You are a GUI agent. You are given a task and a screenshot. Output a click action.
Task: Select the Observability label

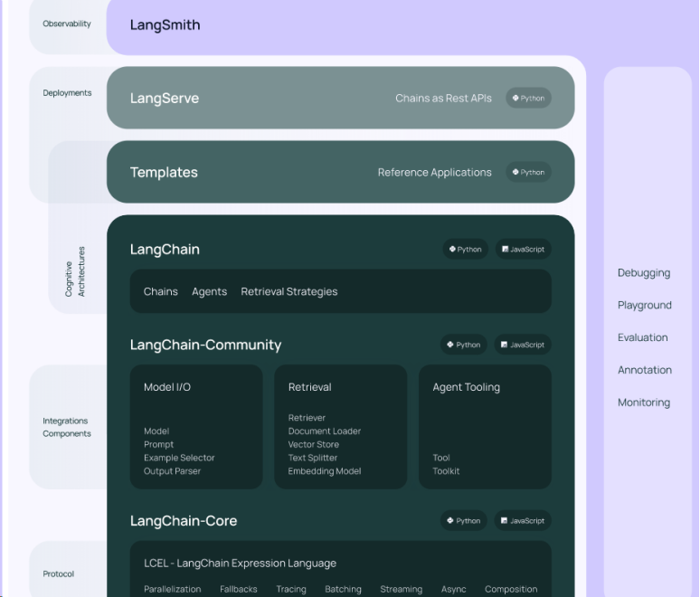coord(67,24)
